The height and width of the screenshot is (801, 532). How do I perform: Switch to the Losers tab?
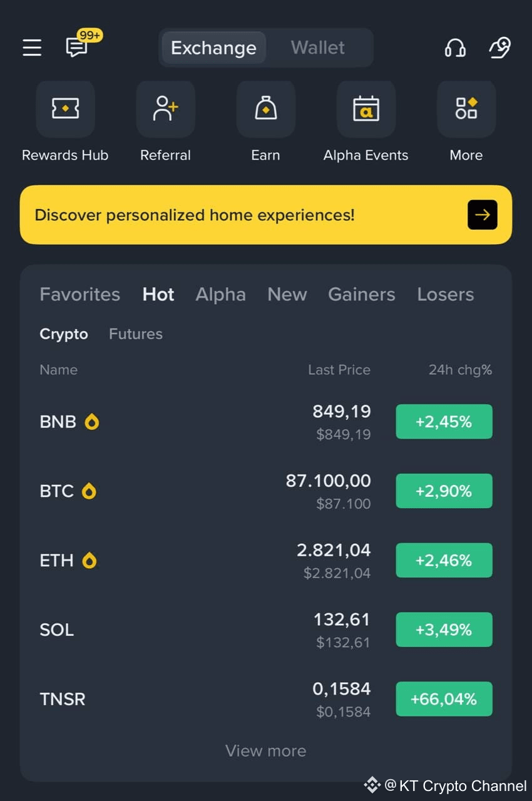click(446, 294)
